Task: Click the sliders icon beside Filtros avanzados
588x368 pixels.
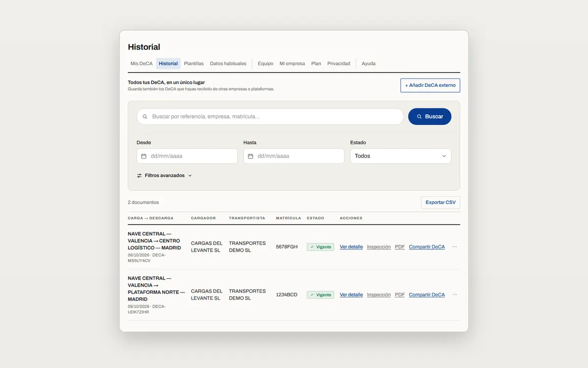Action: point(139,176)
